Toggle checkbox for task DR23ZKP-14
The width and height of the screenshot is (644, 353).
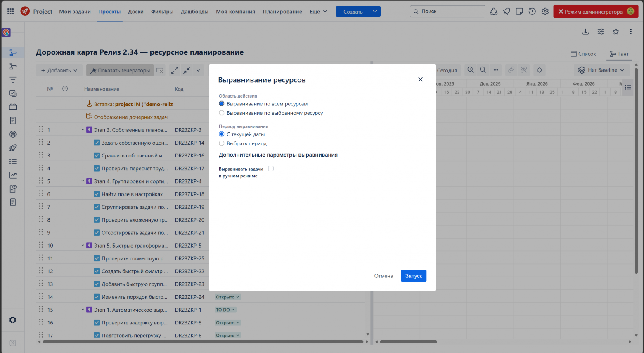coord(97,143)
